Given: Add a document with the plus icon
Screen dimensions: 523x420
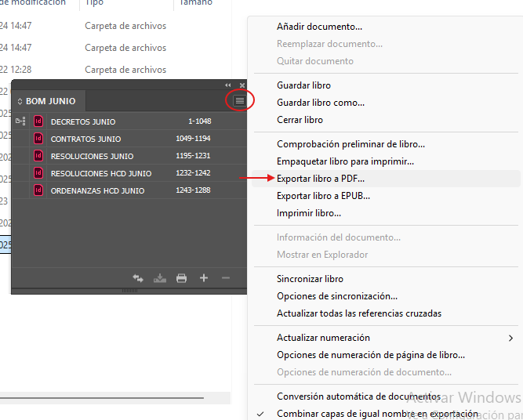Looking at the screenshot, I should tap(204, 277).
